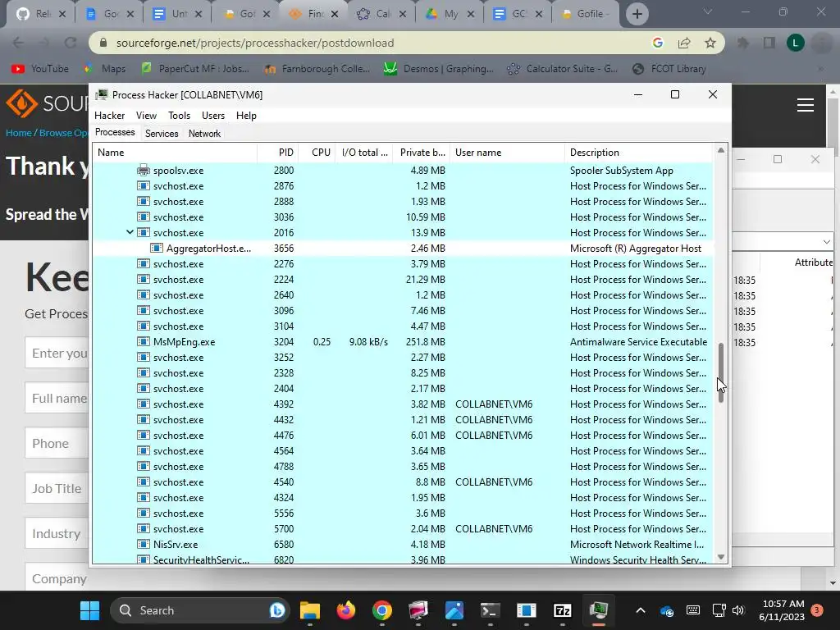This screenshot has width=840, height=630.
Task: Open the volume control in the system tray
Action: pyautogui.click(x=738, y=610)
